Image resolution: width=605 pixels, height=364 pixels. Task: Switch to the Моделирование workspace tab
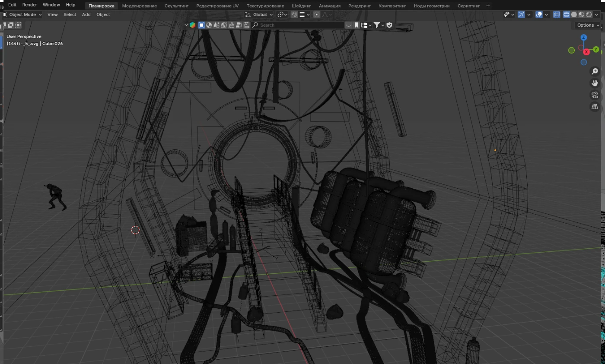point(139,6)
